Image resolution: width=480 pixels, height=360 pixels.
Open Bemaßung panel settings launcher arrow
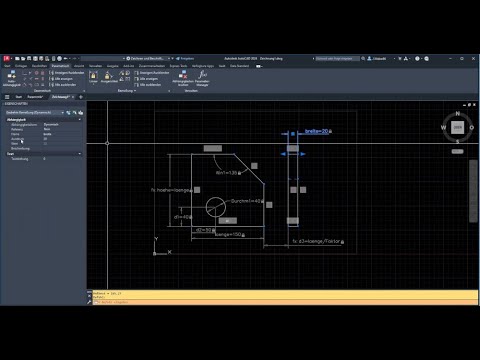[x=169, y=91]
